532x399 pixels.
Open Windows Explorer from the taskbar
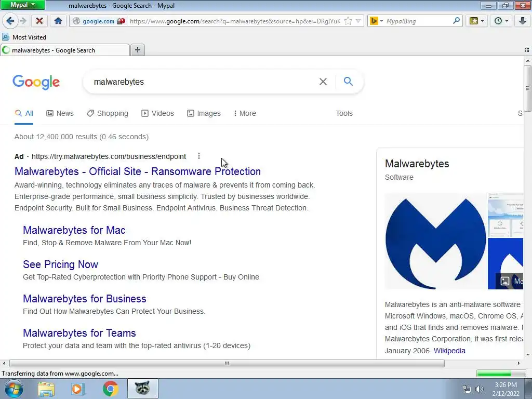[x=46, y=389]
